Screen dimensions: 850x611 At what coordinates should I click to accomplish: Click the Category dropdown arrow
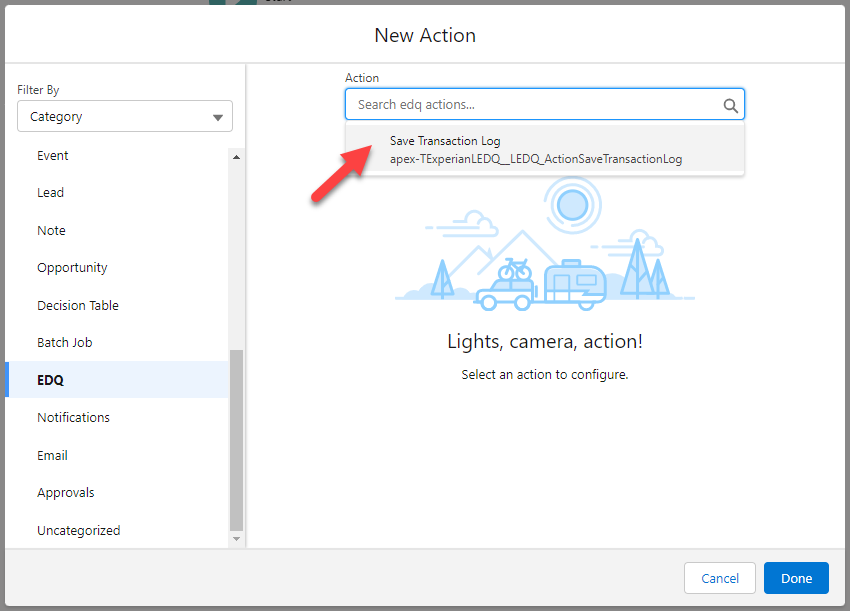218,117
